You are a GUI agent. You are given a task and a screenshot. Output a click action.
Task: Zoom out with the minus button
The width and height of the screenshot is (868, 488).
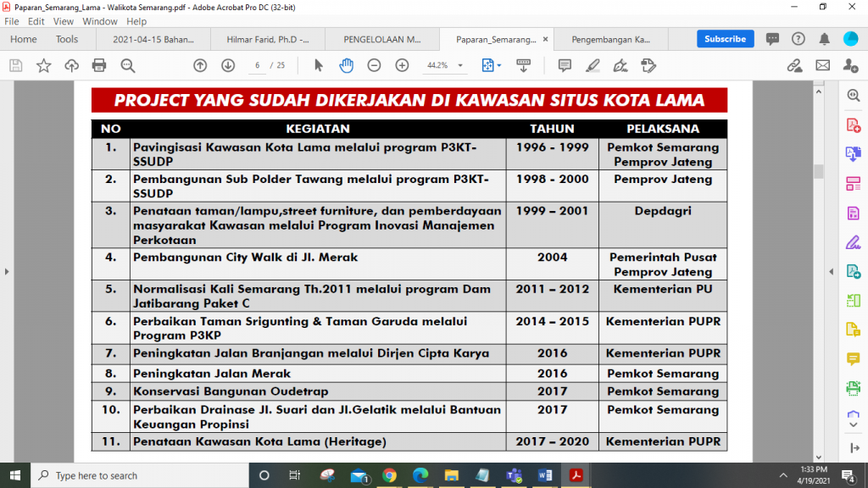(374, 65)
